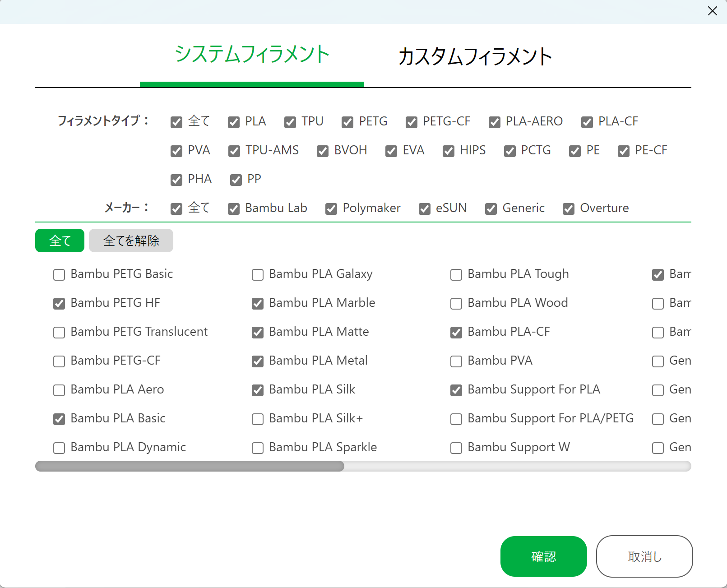Toggle the PCTG filament type checkbox
The width and height of the screenshot is (727, 588).
pyautogui.click(x=510, y=151)
